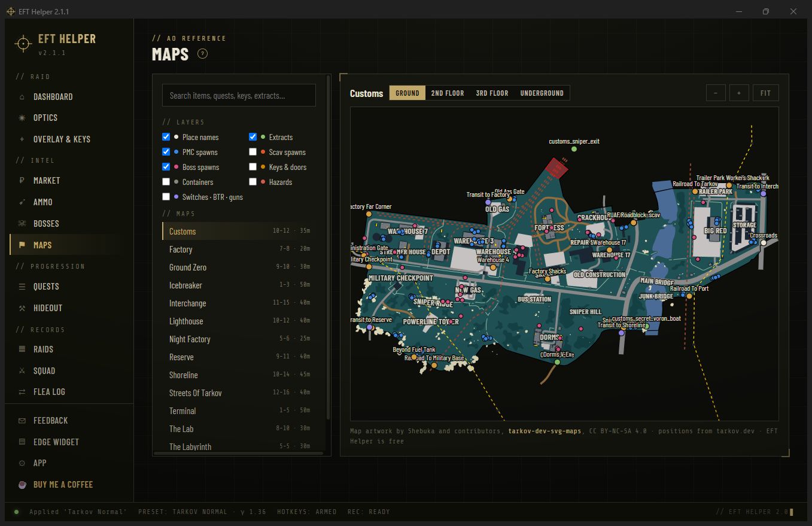Open the Dashboard home icon
The image size is (812, 526).
(x=22, y=97)
